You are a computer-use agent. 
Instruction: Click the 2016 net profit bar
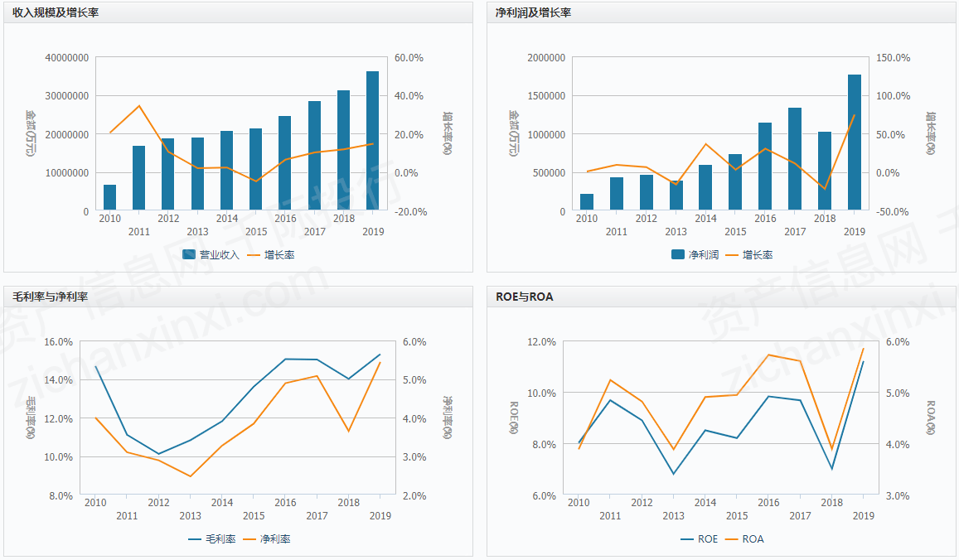[764, 167]
